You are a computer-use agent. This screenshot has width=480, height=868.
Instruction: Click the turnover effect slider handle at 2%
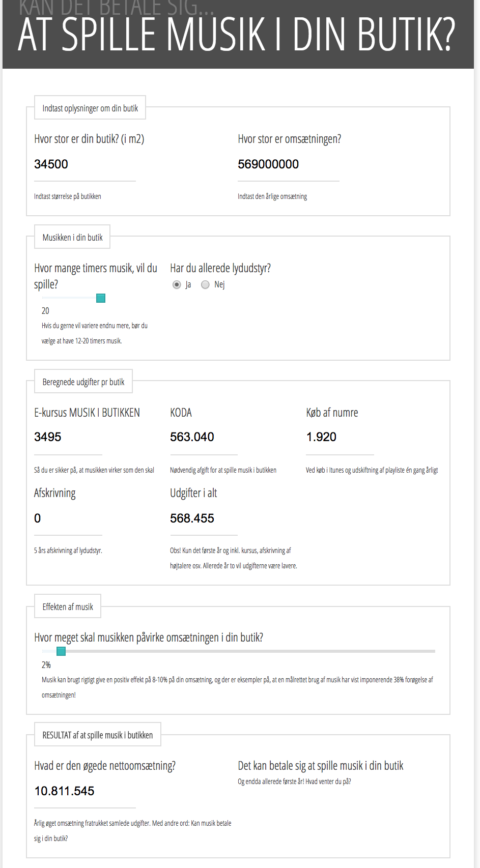point(61,651)
